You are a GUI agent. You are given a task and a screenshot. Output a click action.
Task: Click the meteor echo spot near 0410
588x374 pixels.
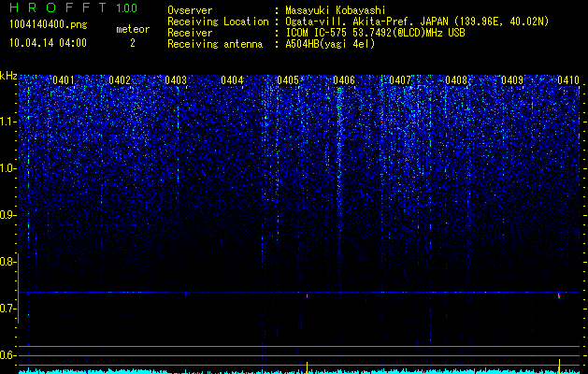559,296
